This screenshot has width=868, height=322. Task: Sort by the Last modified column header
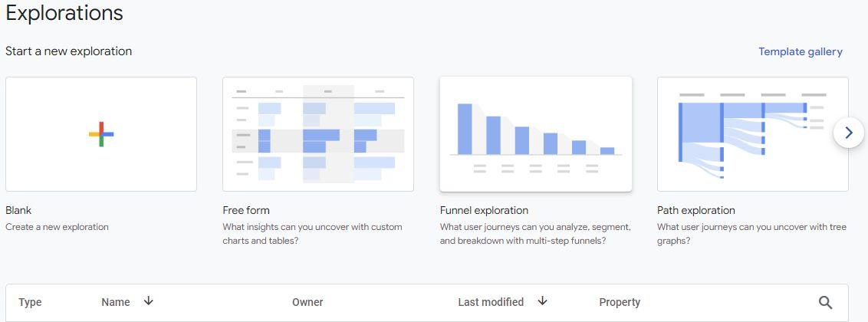point(491,302)
